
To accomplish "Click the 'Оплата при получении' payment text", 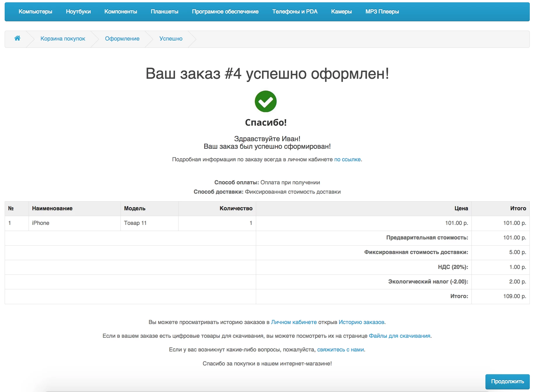I will point(290,183).
